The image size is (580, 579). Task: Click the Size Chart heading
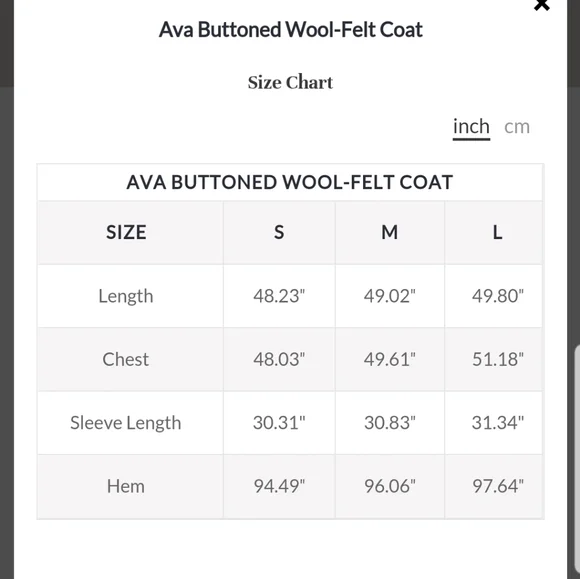click(x=290, y=83)
